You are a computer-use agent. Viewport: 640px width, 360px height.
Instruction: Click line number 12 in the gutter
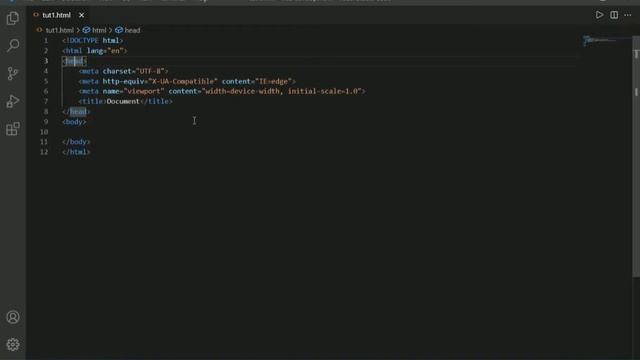click(x=45, y=152)
